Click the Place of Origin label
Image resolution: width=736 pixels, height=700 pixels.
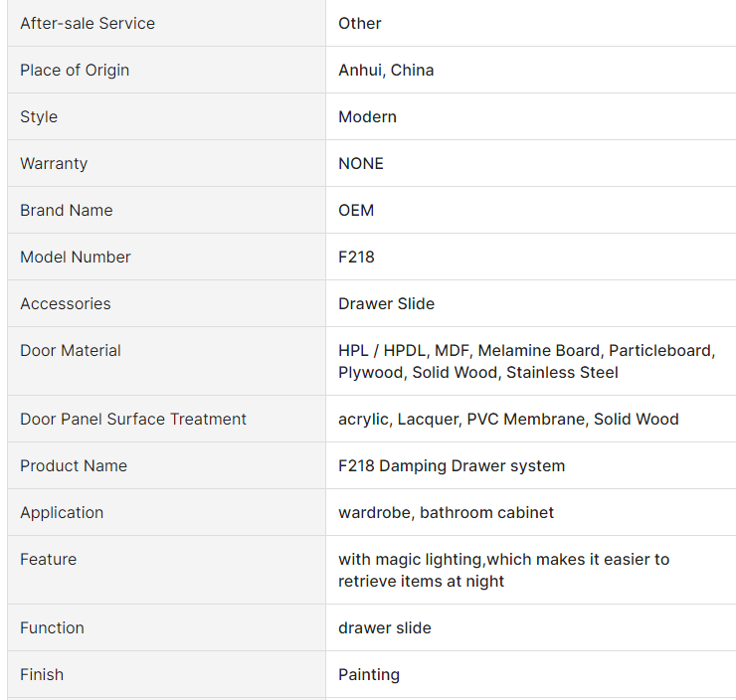(75, 71)
